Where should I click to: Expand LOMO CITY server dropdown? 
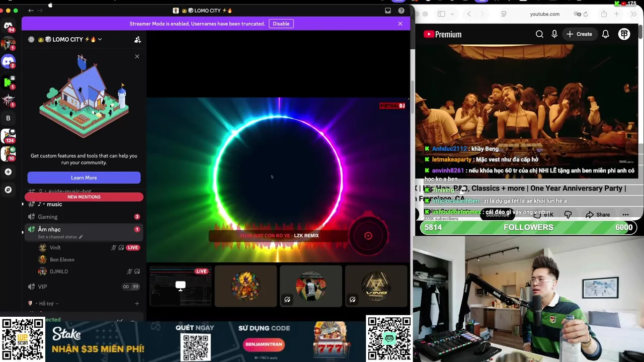100,40
